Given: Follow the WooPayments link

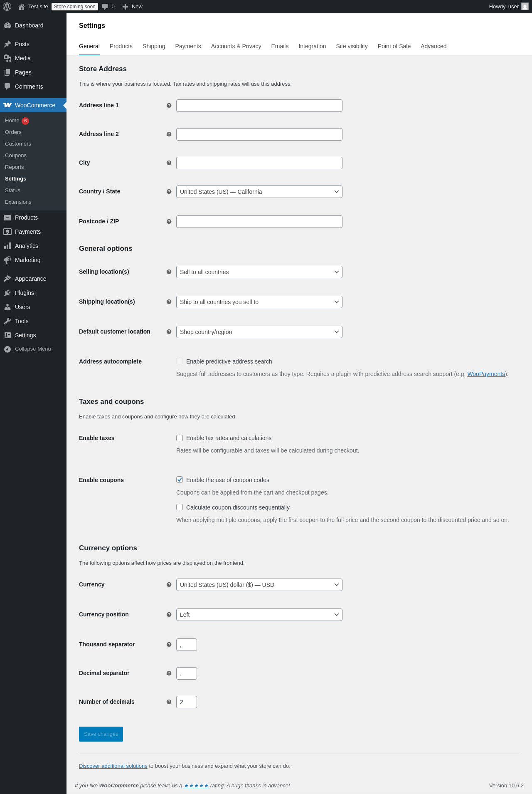Looking at the screenshot, I should point(486,374).
